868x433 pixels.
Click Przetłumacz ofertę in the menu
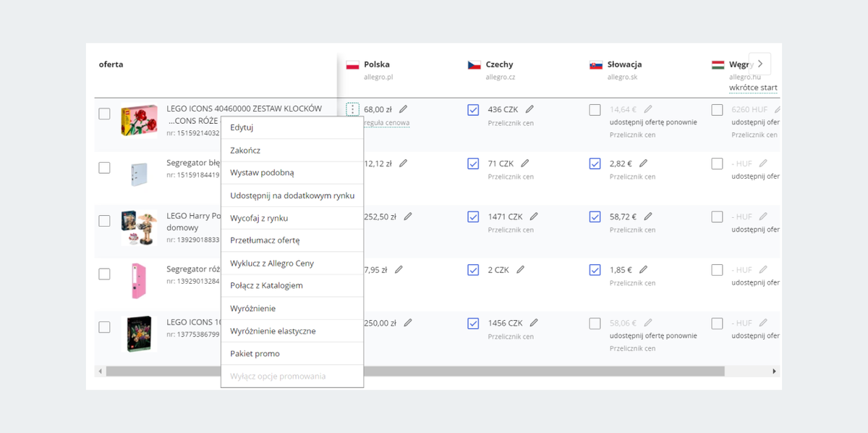(x=292, y=240)
